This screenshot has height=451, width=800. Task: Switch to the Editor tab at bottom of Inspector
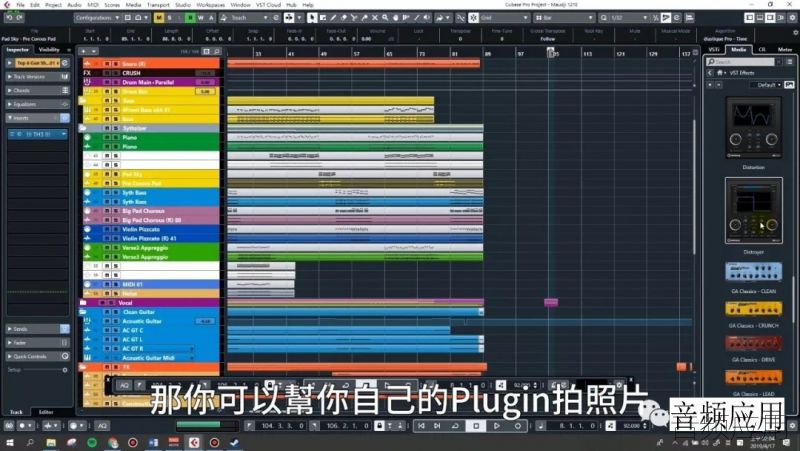pos(46,412)
